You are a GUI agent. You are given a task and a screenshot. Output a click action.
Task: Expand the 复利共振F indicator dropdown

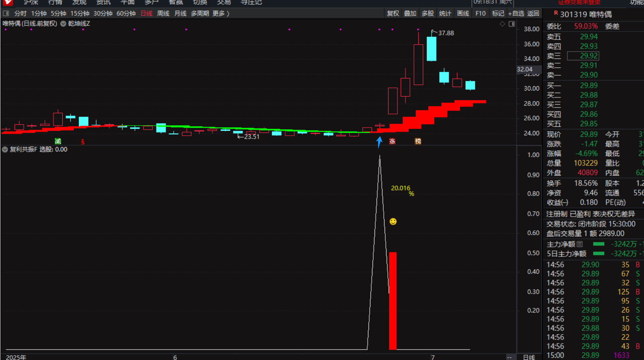click(x=5, y=149)
